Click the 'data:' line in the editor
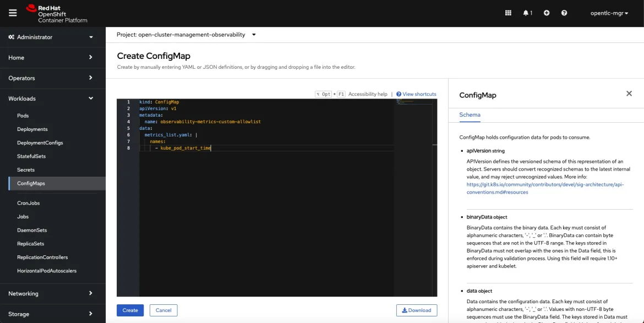 point(145,128)
